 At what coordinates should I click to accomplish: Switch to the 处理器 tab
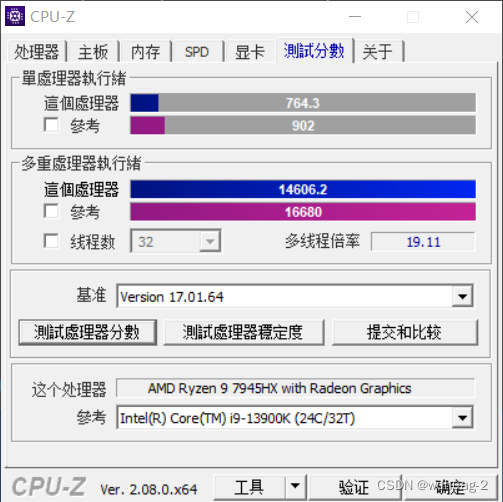point(37,51)
